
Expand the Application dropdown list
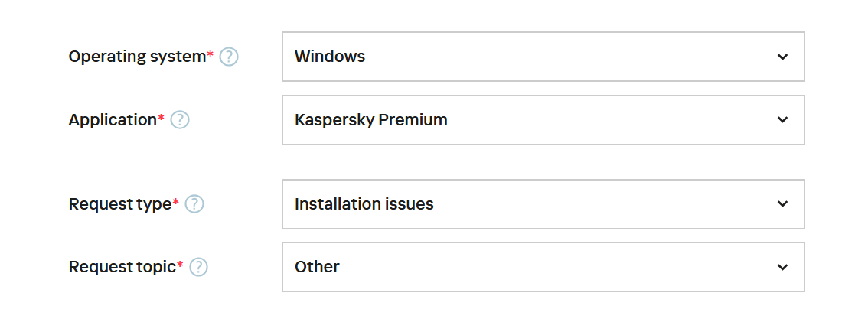click(x=543, y=120)
